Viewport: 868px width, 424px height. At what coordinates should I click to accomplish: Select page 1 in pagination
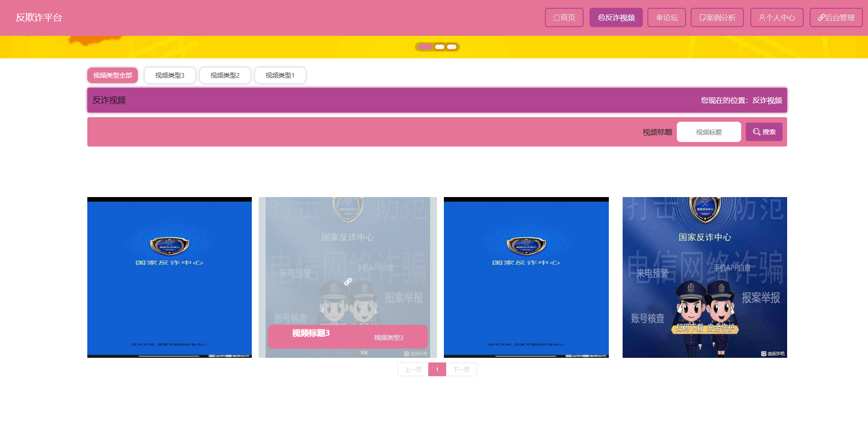[437, 369]
